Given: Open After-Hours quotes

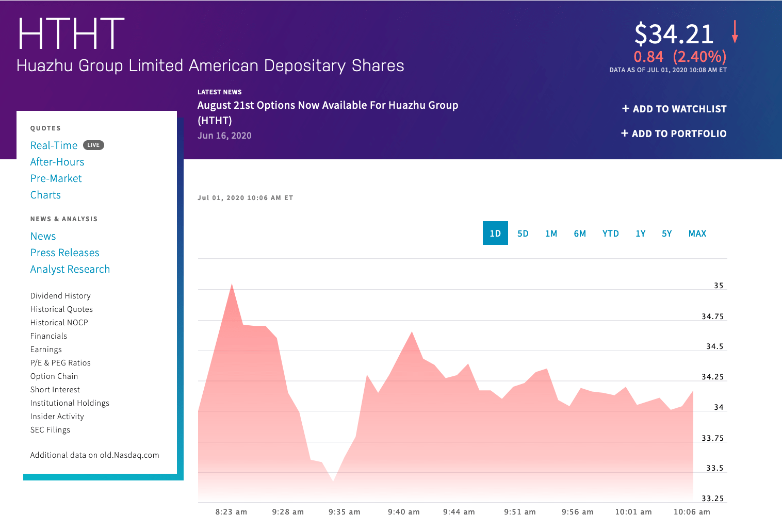Looking at the screenshot, I should point(57,162).
